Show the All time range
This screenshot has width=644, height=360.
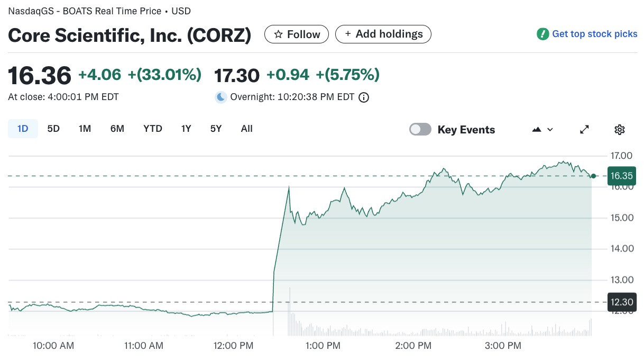tap(246, 129)
